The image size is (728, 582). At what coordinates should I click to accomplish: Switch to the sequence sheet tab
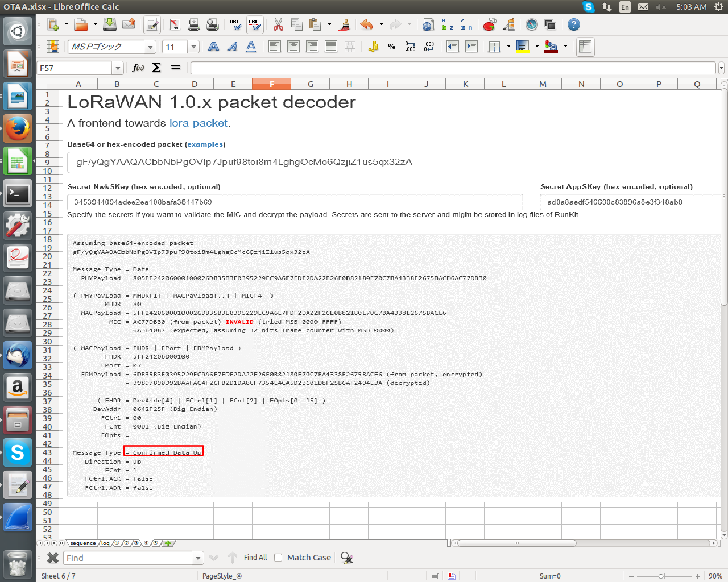[x=83, y=543]
